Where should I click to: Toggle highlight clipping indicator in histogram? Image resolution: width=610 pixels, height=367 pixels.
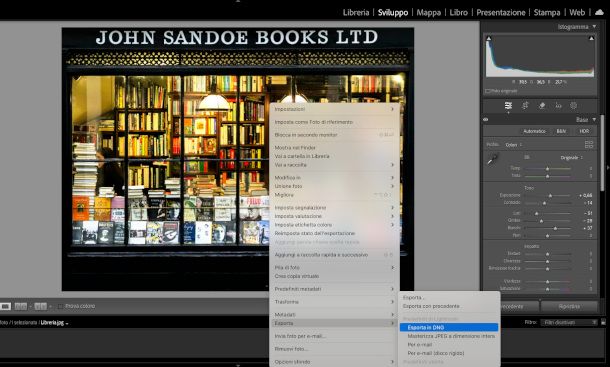pyautogui.click(x=591, y=38)
